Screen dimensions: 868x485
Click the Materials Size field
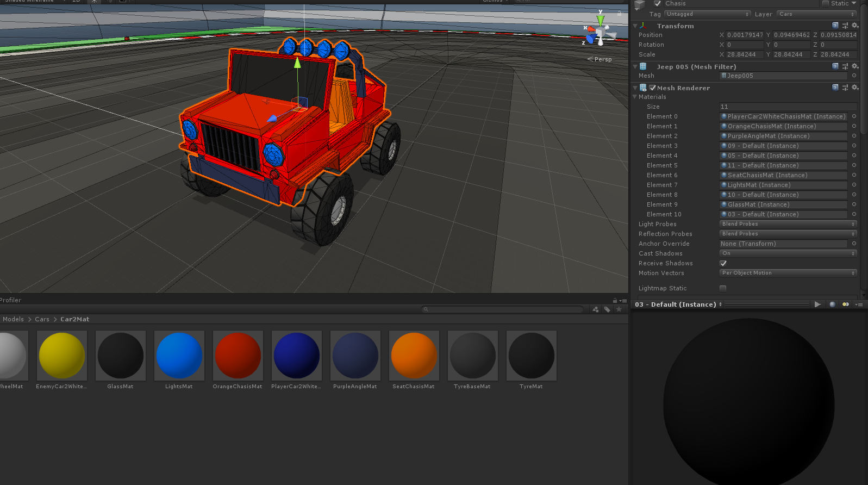(x=788, y=107)
